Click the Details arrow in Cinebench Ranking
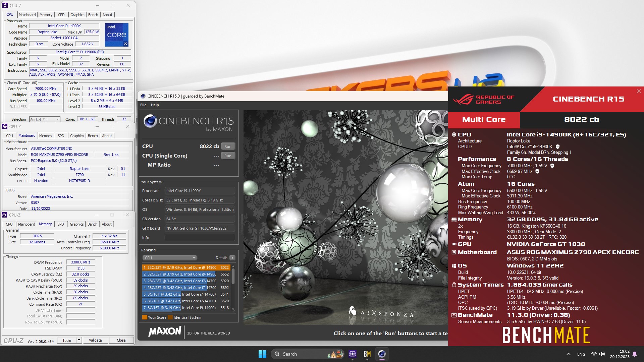Viewport: 644px width, 362px height. 232,258
